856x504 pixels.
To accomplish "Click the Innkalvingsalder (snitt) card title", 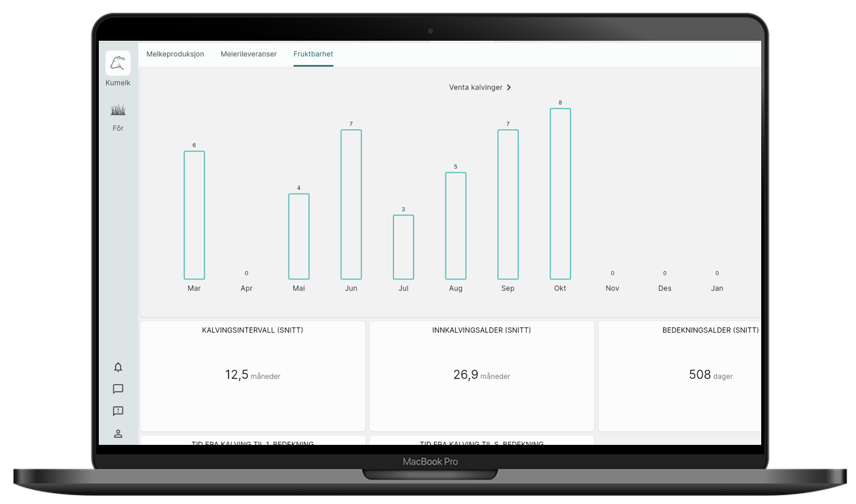I will pyautogui.click(x=481, y=330).
